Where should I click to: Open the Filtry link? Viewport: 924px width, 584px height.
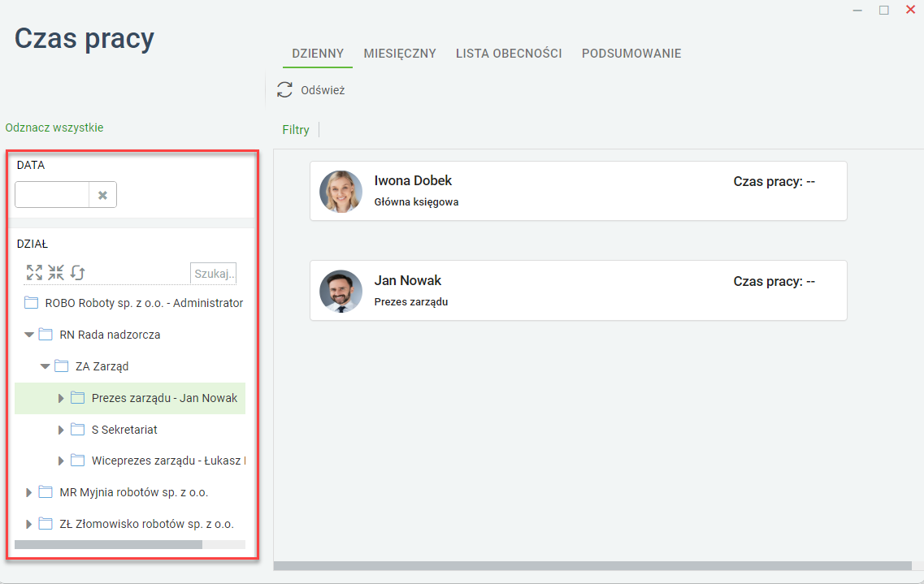tap(295, 129)
